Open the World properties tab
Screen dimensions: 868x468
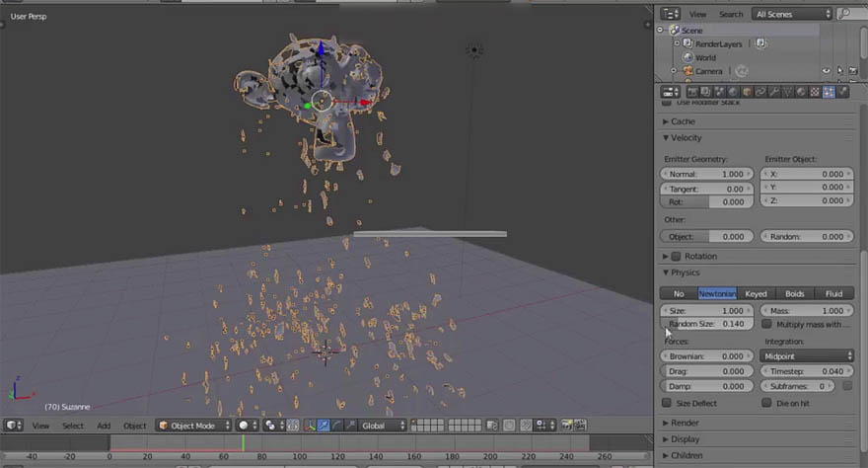[x=733, y=92]
